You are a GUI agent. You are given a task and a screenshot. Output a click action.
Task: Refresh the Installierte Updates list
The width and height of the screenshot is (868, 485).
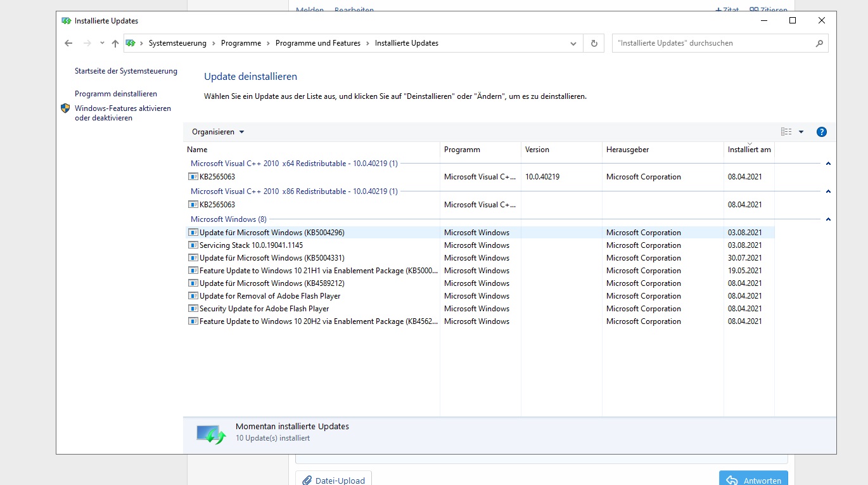(594, 43)
